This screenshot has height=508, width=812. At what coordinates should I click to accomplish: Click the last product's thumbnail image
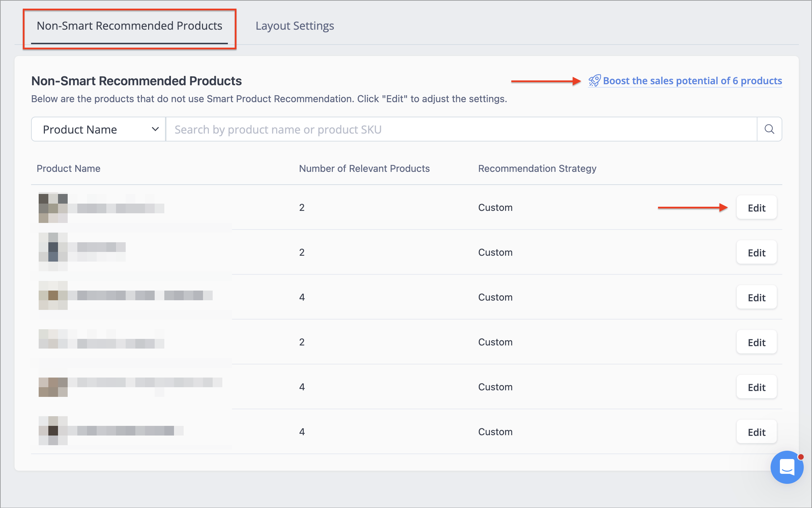pos(53,430)
